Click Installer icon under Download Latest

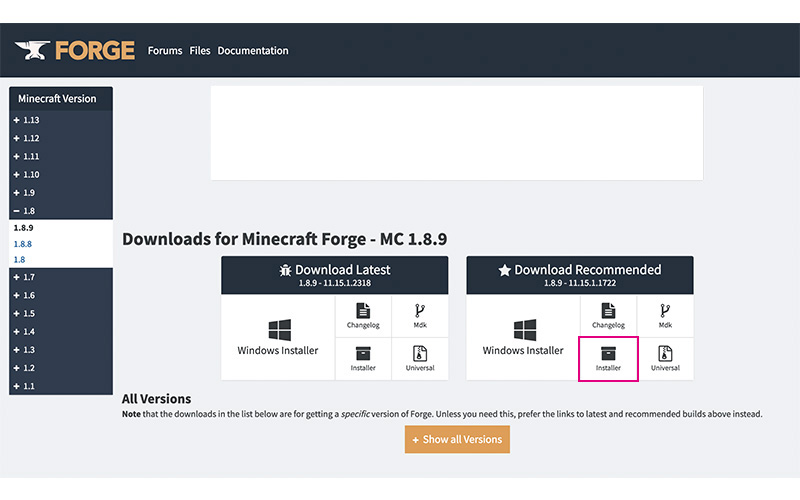pos(363,358)
